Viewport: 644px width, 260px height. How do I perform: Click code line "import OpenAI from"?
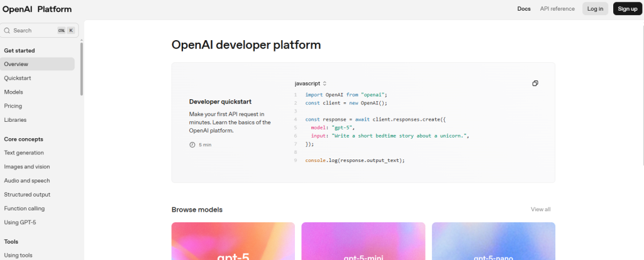pyautogui.click(x=347, y=95)
